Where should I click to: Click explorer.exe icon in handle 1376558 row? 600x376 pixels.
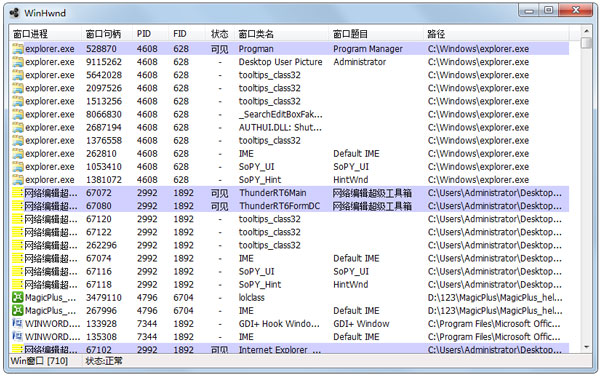[18, 140]
